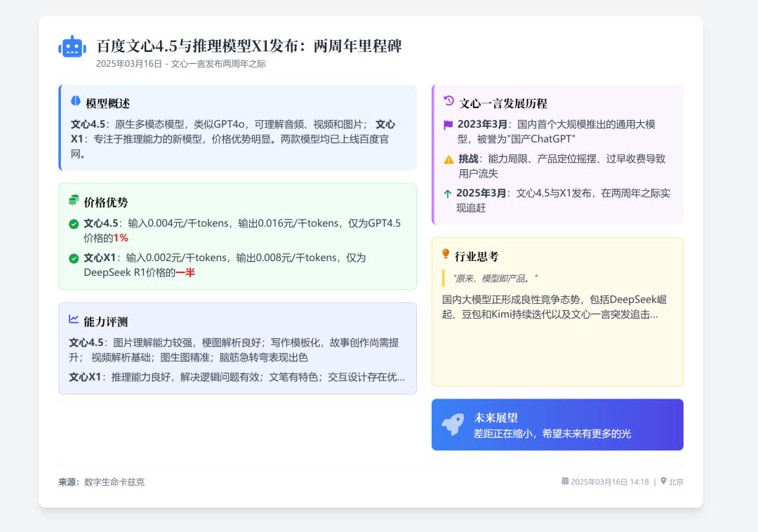Click the bold 2025年3月 timeline entry
The width and height of the screenshot is (758, 532).
[x=481, y=193]
